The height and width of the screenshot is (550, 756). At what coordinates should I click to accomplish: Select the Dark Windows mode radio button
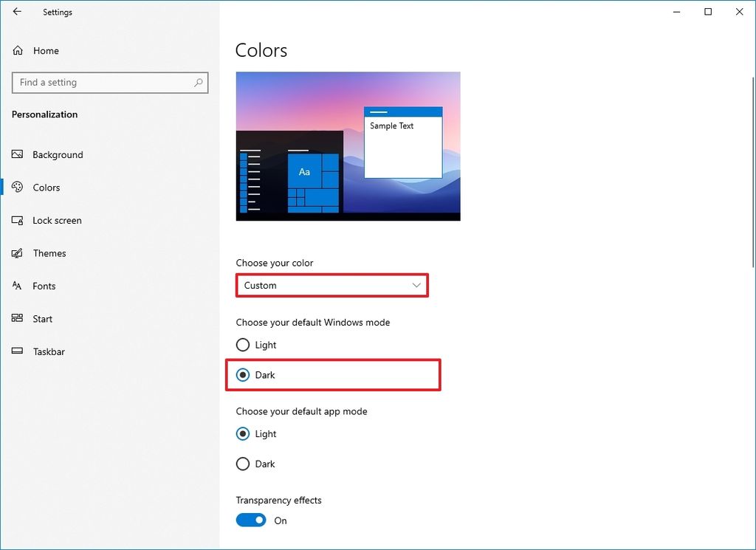244,375
